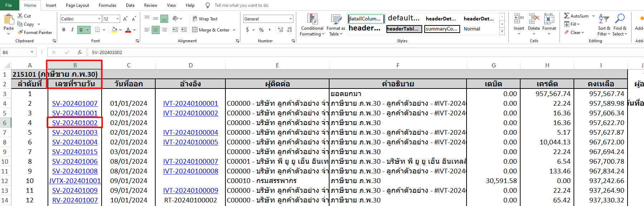Select the headerTabl... cell style
644x206 pixels.
coord(404,29)
